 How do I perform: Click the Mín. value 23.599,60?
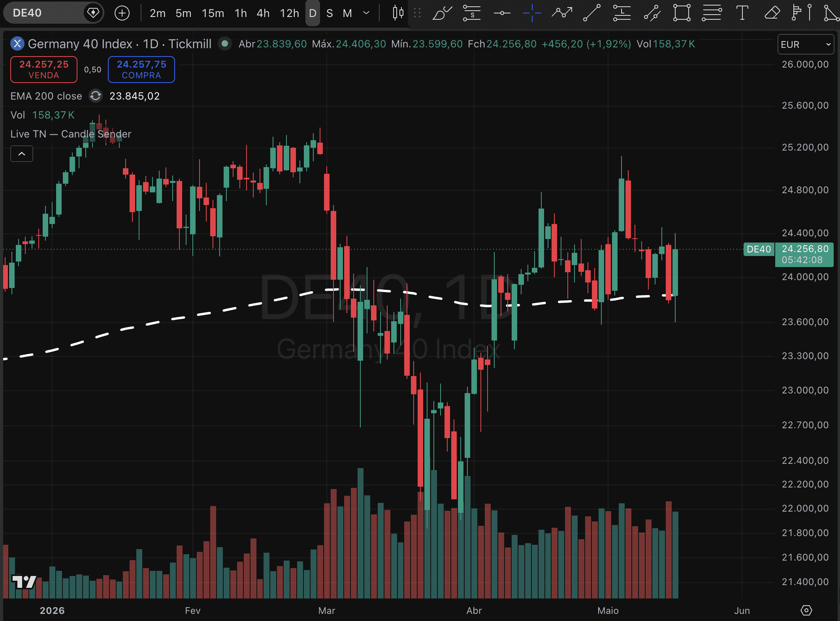pyautogui.click(x=437, y=44)
